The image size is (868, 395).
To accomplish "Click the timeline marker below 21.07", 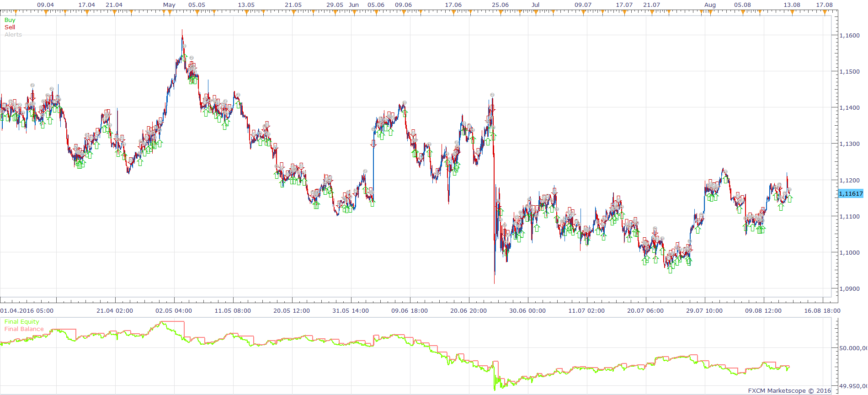I will (652, 13).
